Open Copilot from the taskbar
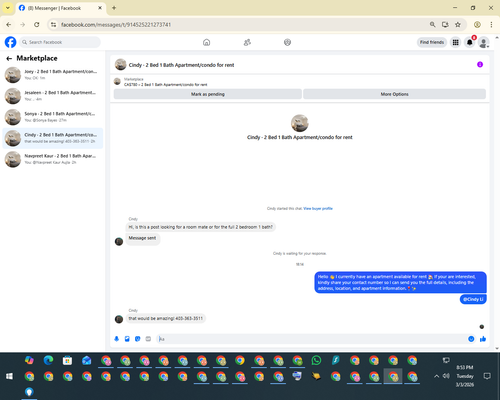Screen dimensions: 500x400 29,360
